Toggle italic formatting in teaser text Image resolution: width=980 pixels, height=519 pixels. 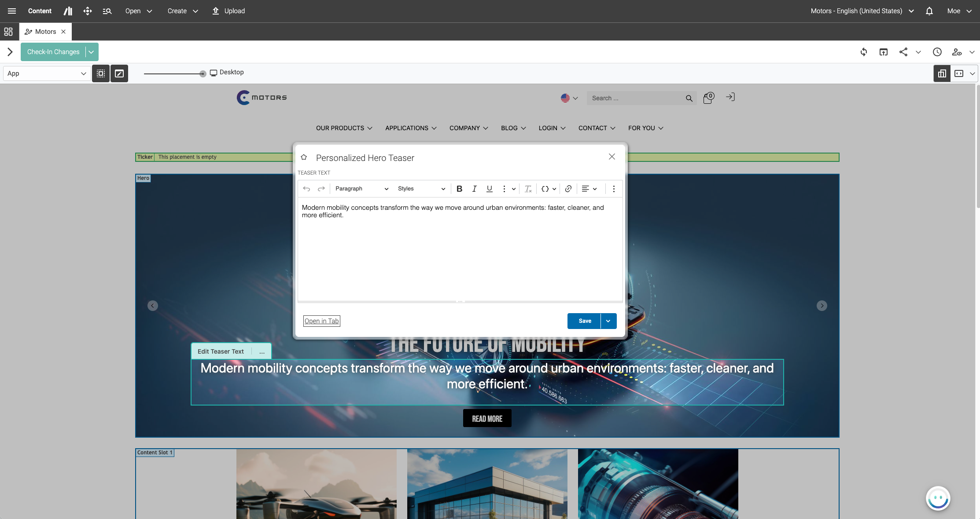[x=474, y=189]
